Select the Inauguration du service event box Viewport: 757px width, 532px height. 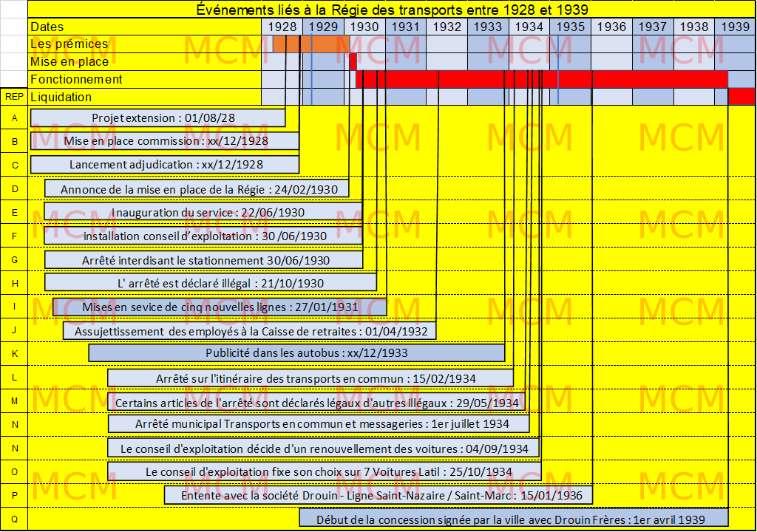point(203,212)
